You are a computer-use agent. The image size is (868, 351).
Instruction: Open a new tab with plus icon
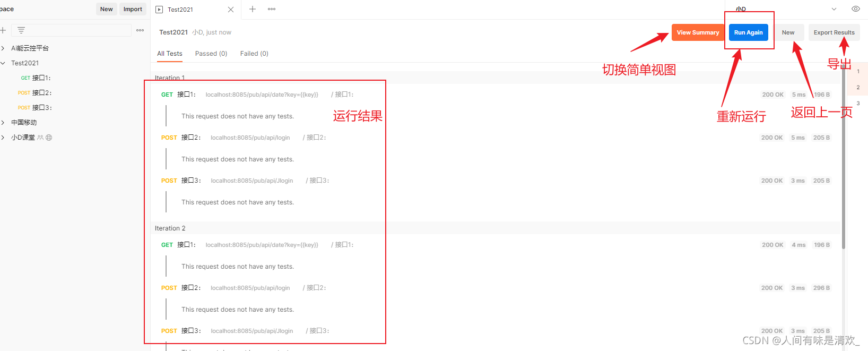click(253, 9)
